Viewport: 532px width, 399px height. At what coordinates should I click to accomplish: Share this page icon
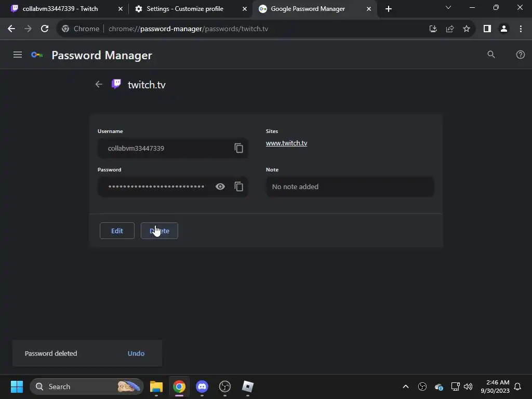450,29
